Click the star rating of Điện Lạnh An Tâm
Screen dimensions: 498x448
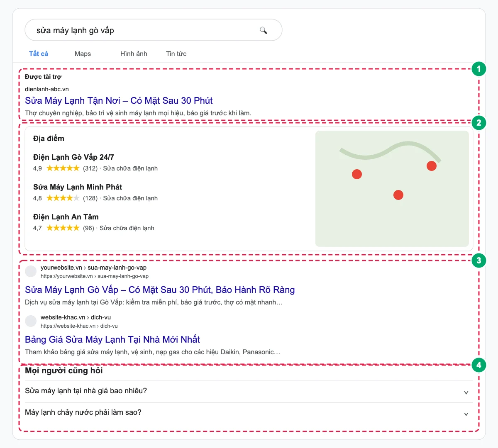63,228
